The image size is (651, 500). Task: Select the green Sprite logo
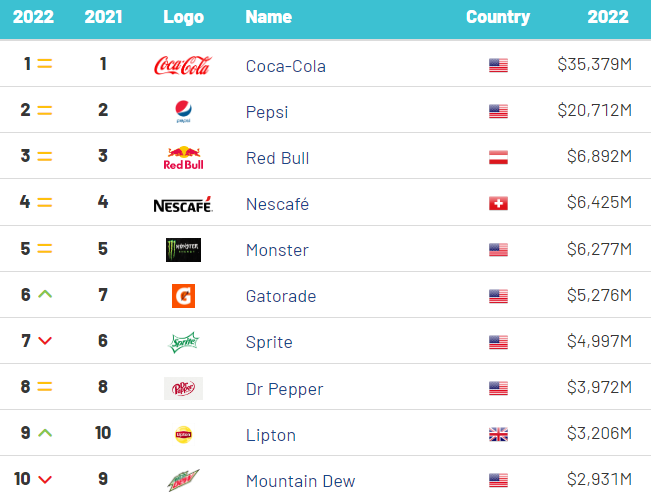point(183,342)
